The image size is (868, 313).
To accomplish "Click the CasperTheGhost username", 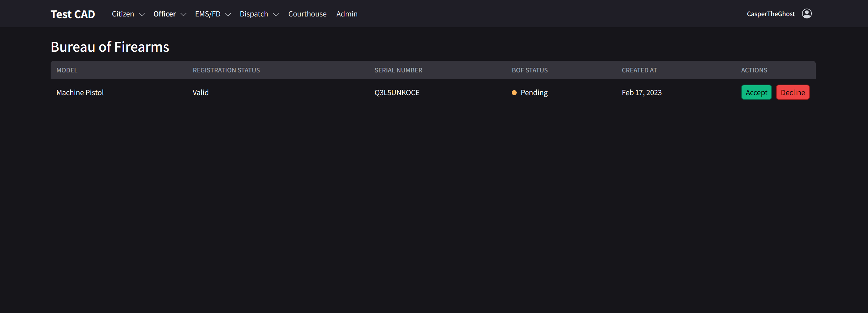I will click(770, 14).
